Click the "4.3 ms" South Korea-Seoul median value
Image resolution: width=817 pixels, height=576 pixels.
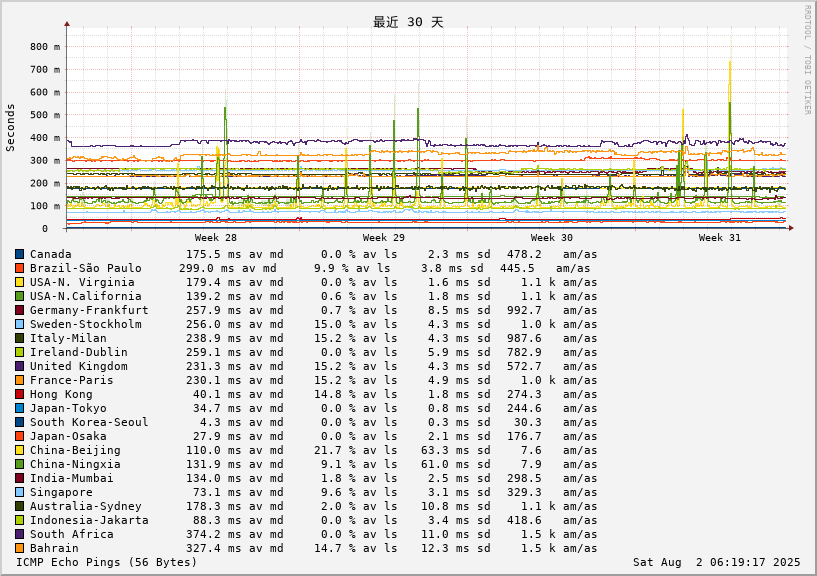221,422
